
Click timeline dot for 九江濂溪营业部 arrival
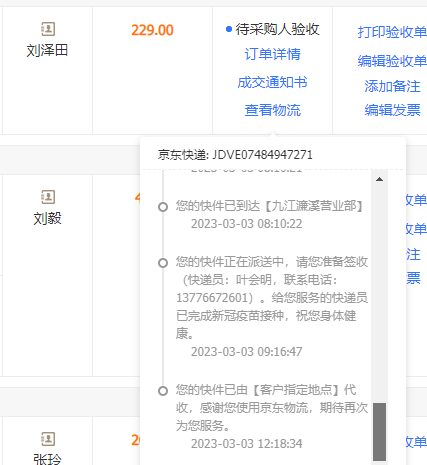point(163,207)
